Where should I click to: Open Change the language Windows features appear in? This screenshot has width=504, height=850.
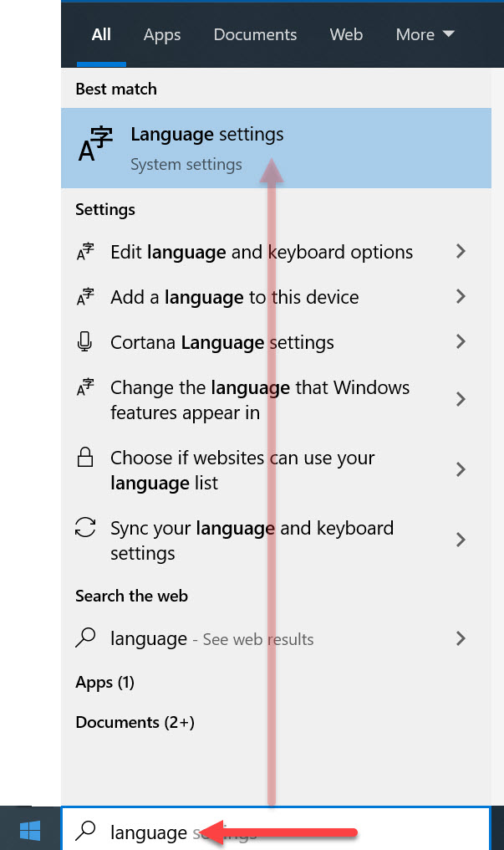point(260,400)
